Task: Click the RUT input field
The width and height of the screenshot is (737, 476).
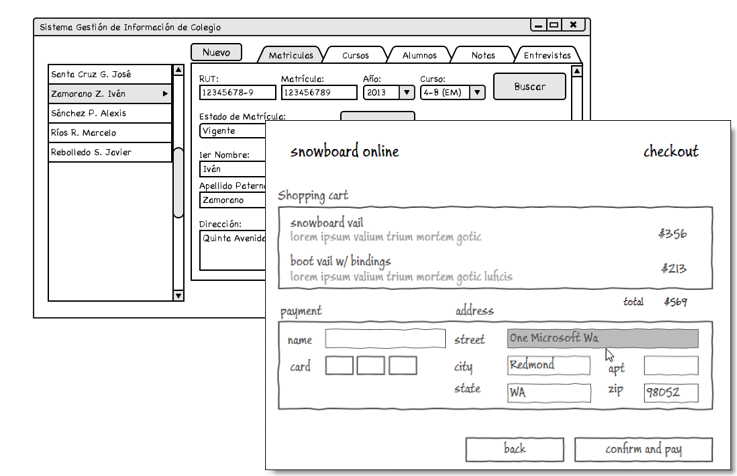Action: point(235,93)
